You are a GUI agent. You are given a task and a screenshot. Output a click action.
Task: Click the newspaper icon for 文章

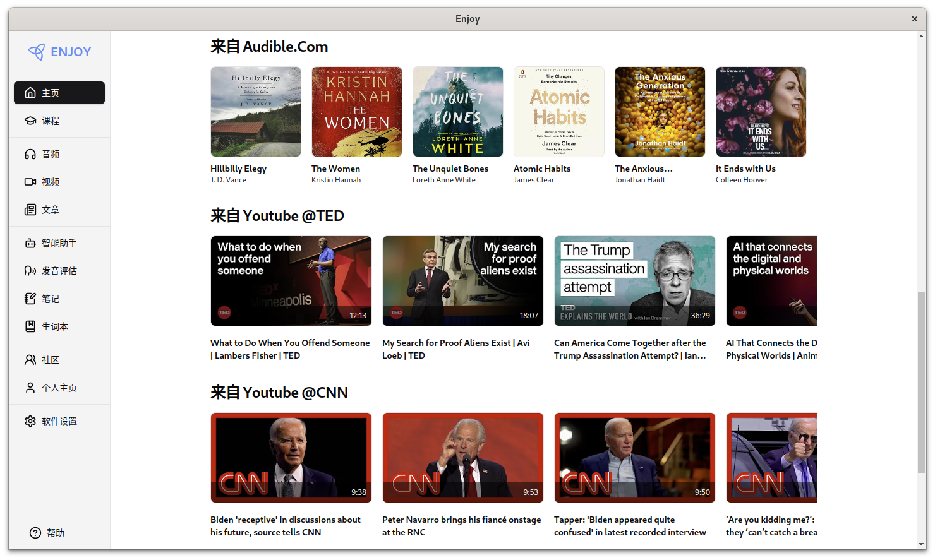coord(30,210)
